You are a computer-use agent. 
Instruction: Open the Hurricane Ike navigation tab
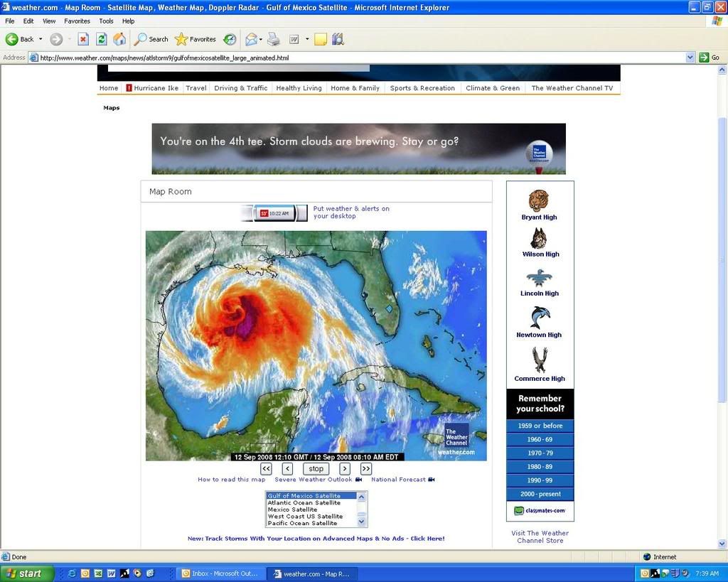pyautogui.click(x=152, y=88)
